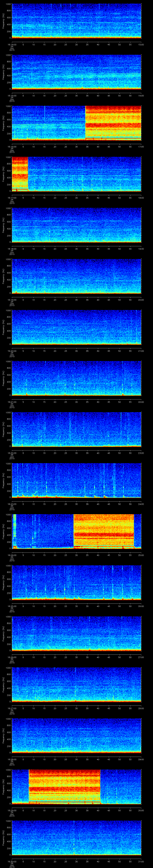This screenshot has height=868, width=153.
Task: Open the 16:16:00 spectrogram with noise burst
Action: pyautogui.click(x=76, y=123)
